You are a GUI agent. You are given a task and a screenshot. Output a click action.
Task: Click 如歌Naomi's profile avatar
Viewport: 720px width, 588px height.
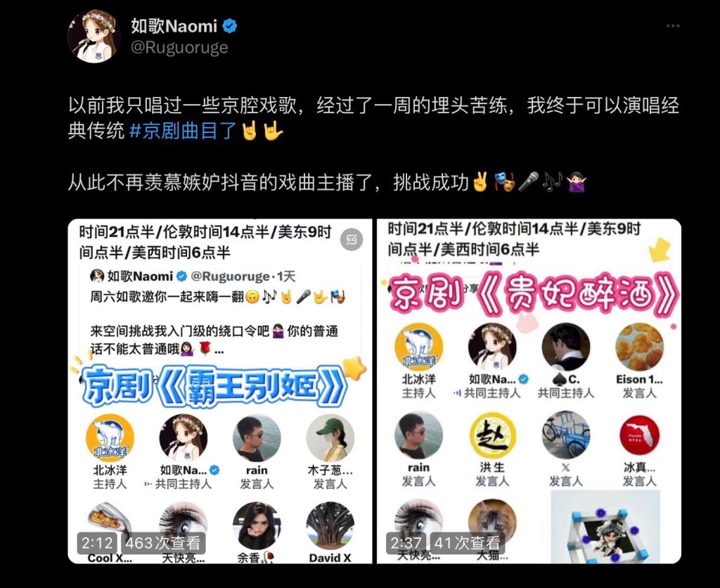94,36
